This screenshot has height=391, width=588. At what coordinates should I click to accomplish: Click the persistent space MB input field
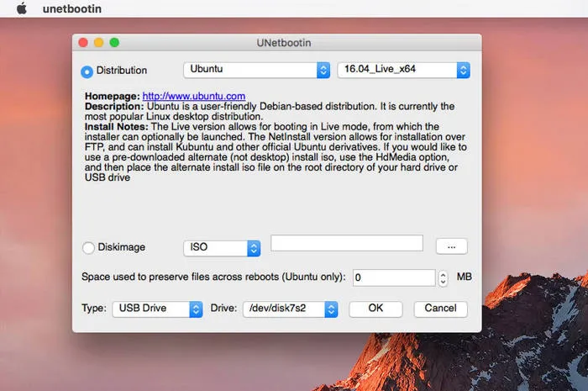click(x=392, y=277)
